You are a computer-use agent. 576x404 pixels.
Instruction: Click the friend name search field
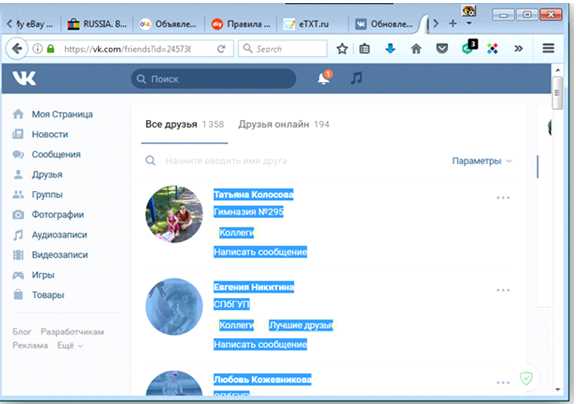click(x=226, y=161)
